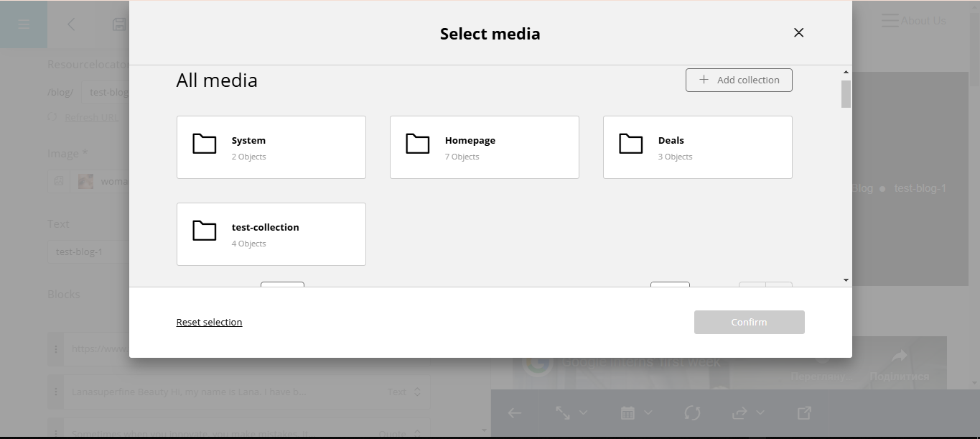Image resolution: width=980 pixels, height=439 pixels.
Task: Open the hamburger navigation menu
Action: tap(24, 24)
